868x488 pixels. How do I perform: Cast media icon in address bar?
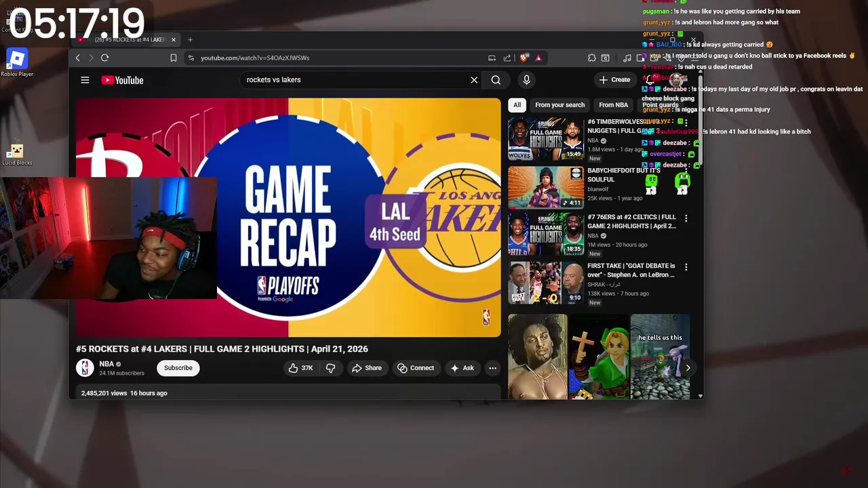point(492,58)
